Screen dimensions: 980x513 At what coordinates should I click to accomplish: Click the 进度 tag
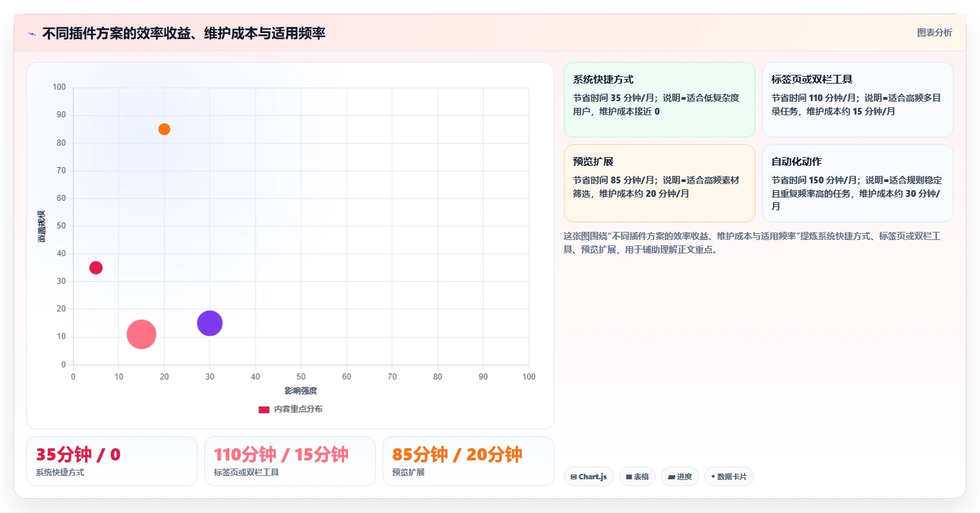[679, 477]
